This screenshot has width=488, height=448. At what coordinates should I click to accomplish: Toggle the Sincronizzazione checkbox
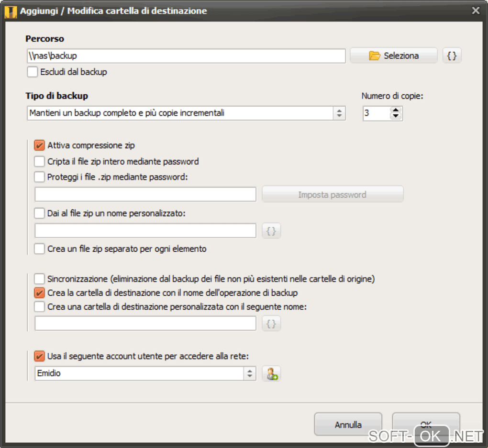[40, 279]
